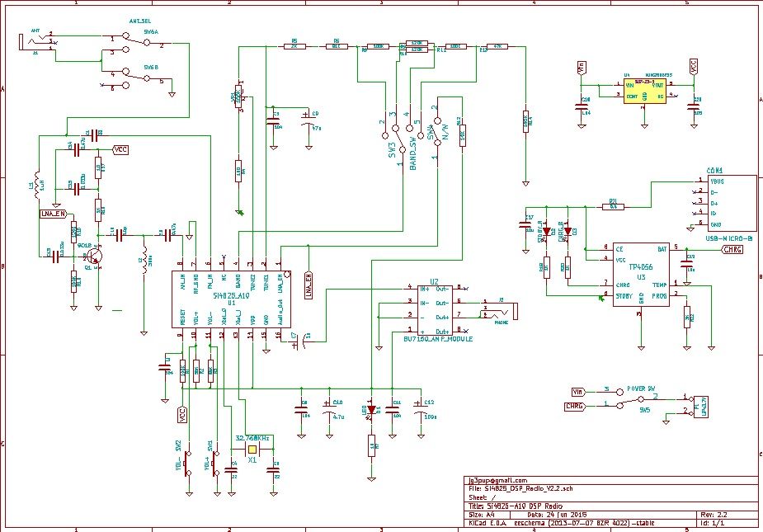Image resolution: width=763 pixels, height=532 pixels.
Task: Click the TP4056 charger IC symbol
Action: click(x=639, y=272)
